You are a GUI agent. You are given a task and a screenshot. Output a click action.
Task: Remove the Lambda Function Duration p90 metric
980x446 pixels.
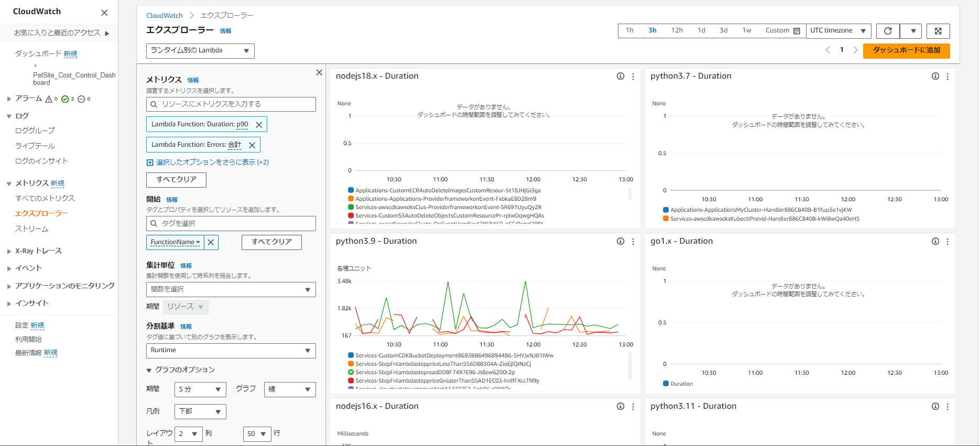click(259, 125)
